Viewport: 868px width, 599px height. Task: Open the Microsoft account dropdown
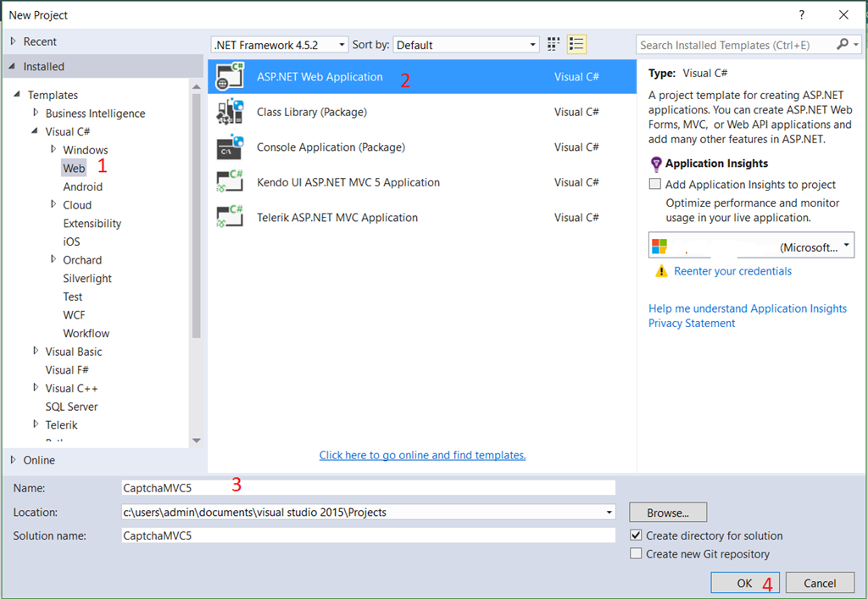pos(847,245)
